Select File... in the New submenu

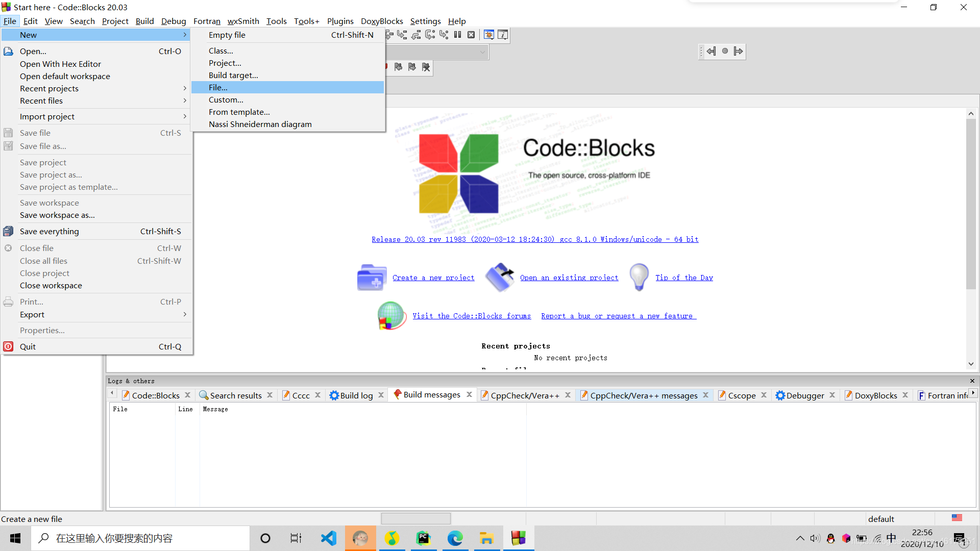pos(287,87)
